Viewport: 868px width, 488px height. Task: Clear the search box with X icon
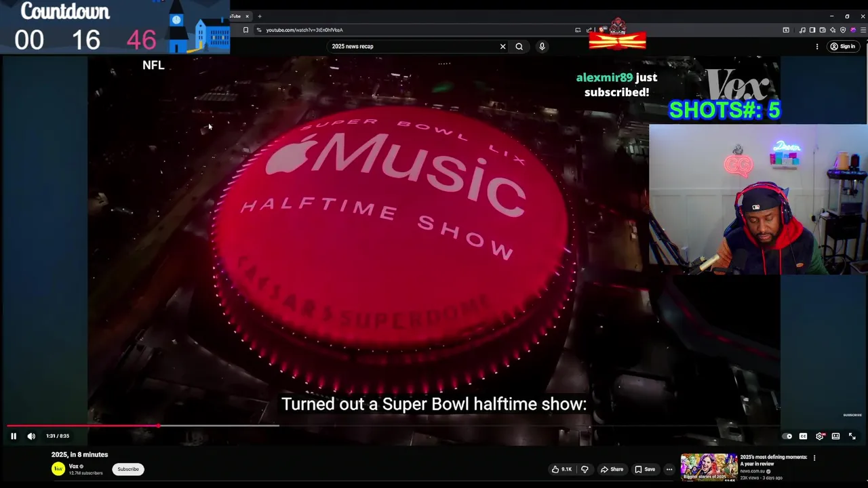tap(502, 46)
